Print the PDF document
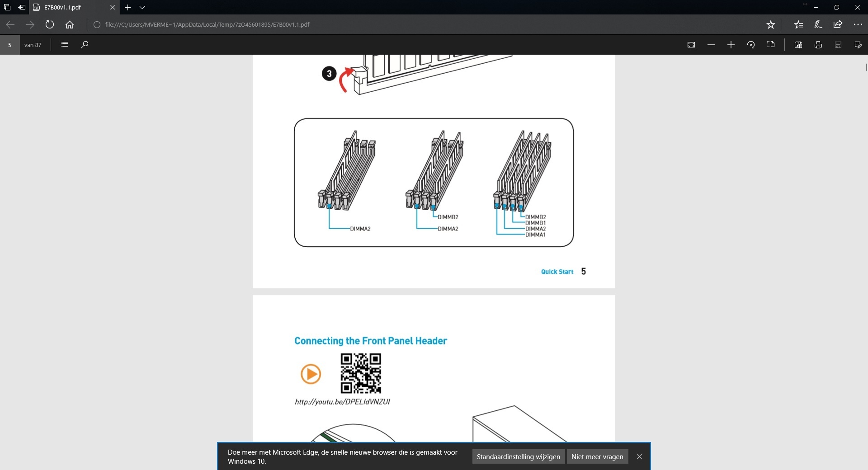The height and width of the screenshot is (470, 868). pyautogui.click(x=818, y=45)
